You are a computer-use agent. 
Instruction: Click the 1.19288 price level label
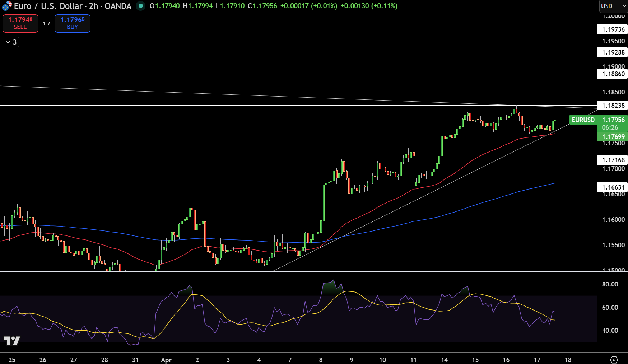(613, 52)
